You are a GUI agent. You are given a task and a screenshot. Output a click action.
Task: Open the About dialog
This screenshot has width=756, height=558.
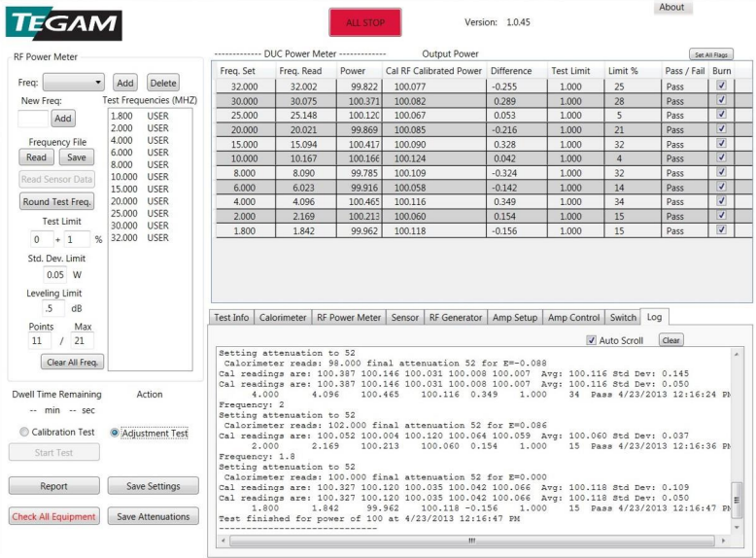click(x=671, y=7)
